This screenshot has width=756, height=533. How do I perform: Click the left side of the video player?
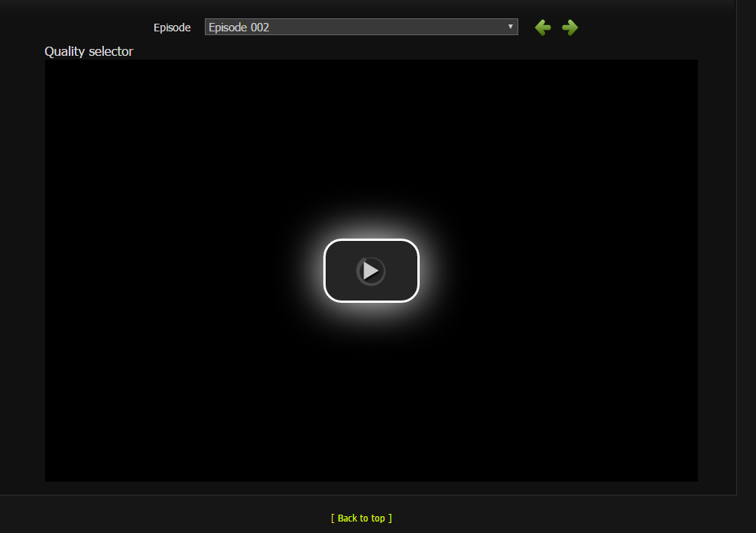point(115,271)
